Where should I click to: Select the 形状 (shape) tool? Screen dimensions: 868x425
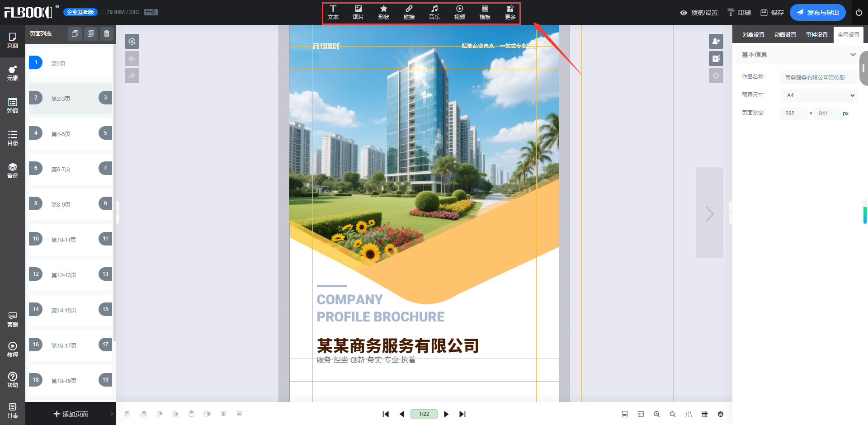[383, 12]
